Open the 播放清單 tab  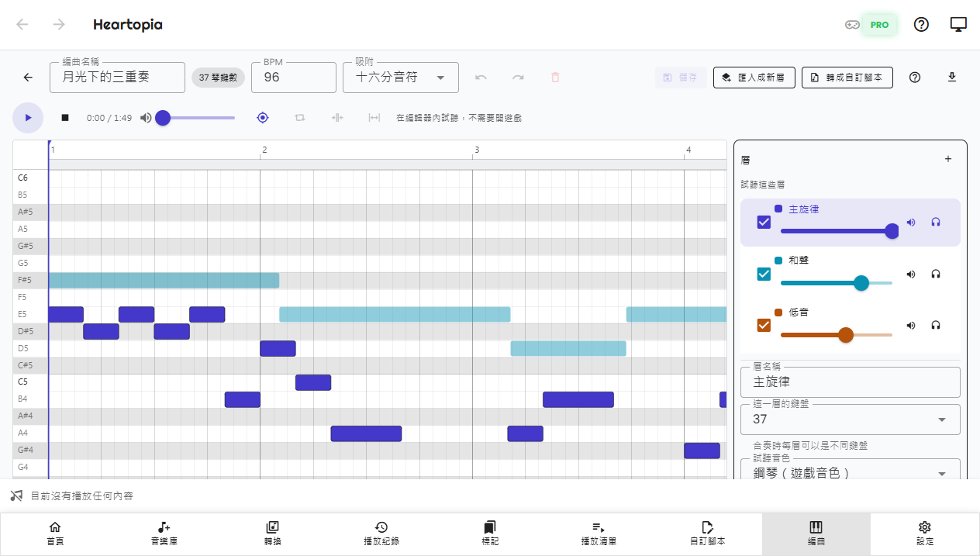[x=599, y=534]
